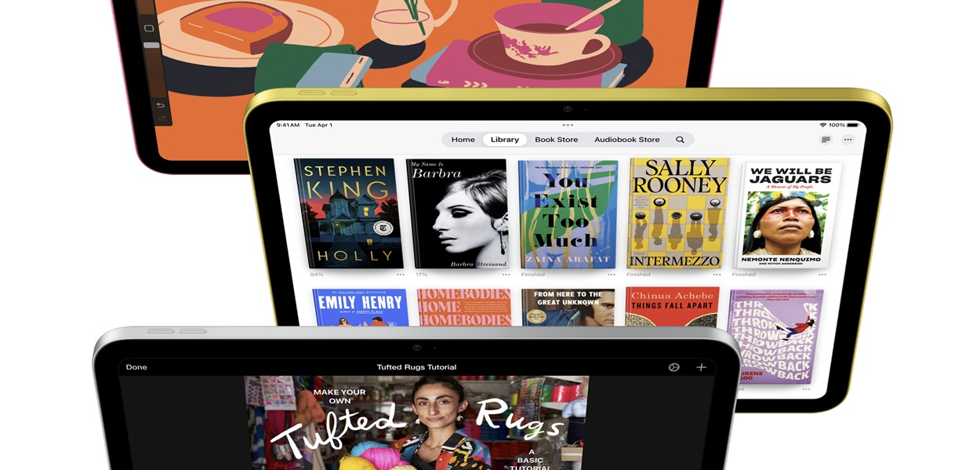This screenshot has height=470, width=980.
Task: Click Finished label under Intermezzo
Action: click(638, 275)
